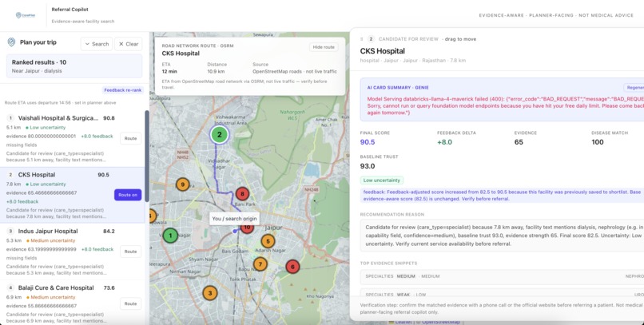Click the drag handle of candidate panel
Image resolution: width=644 pixels, height=325 pixels.
(x=361, y=39)
